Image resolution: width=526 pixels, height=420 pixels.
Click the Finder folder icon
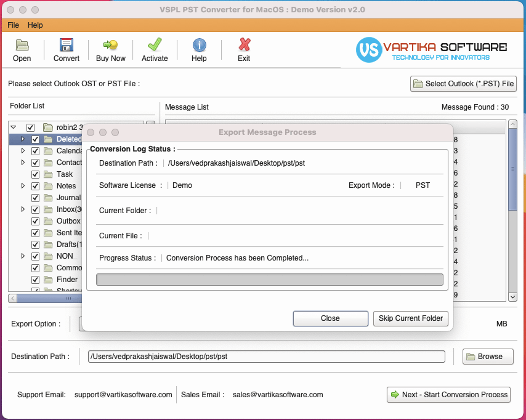(48, 280)
